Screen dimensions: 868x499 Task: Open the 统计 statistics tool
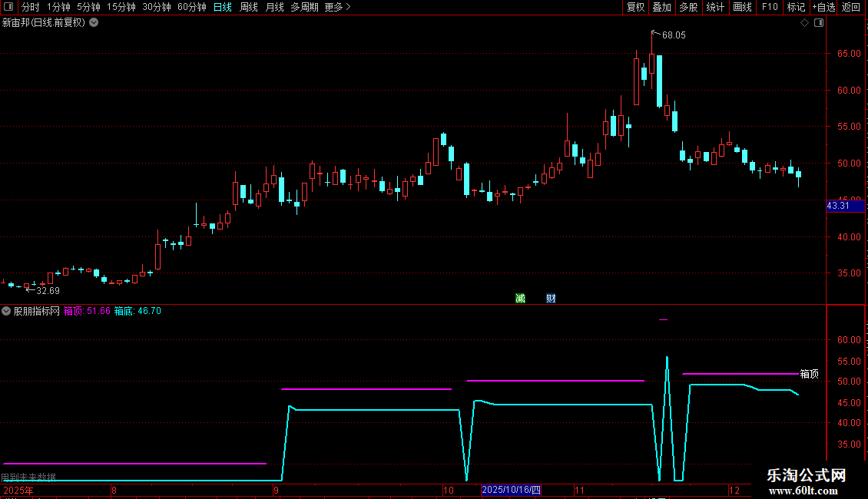click(x=715, y=7)
